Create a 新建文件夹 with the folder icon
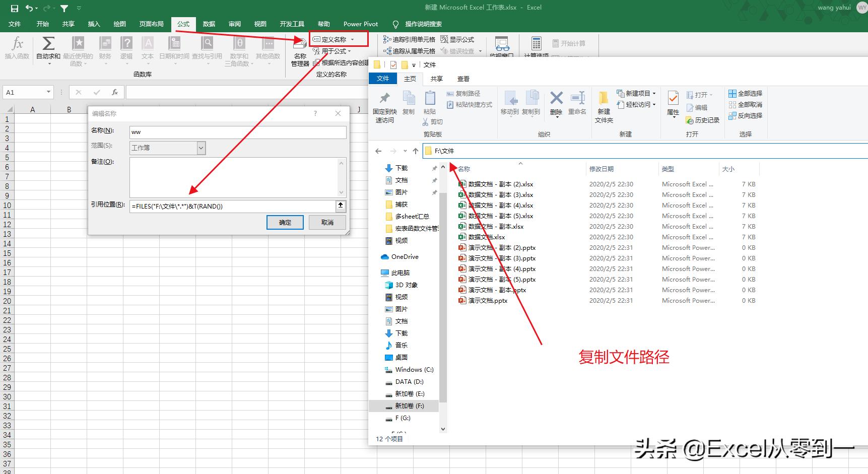 pos(604,104)
